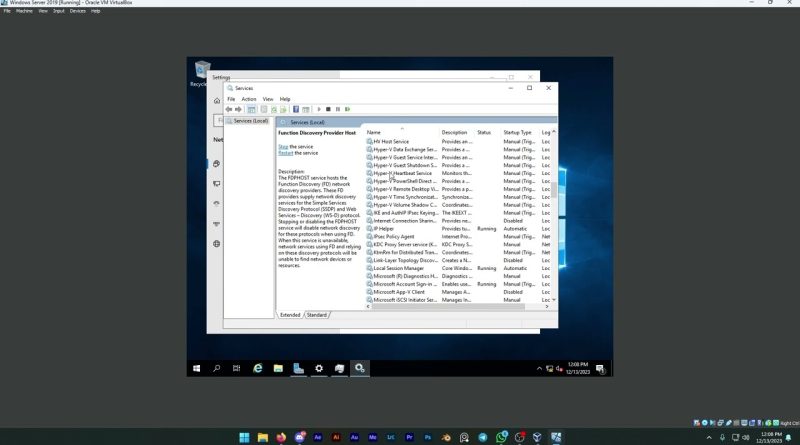Open VirtualBox Devices menu
The width and height of the screenshot is (800, 445).
click(x=78, y=11)
